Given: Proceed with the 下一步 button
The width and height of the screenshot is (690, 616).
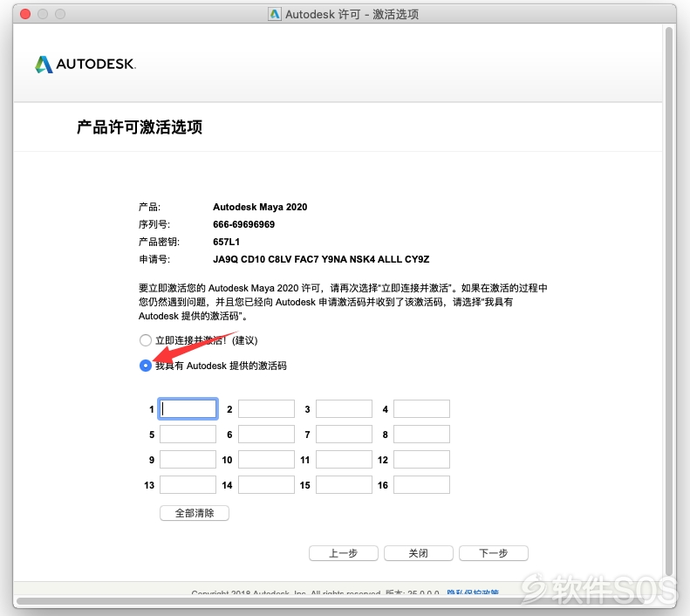Looking at the screenshot, I should [494, 553].
